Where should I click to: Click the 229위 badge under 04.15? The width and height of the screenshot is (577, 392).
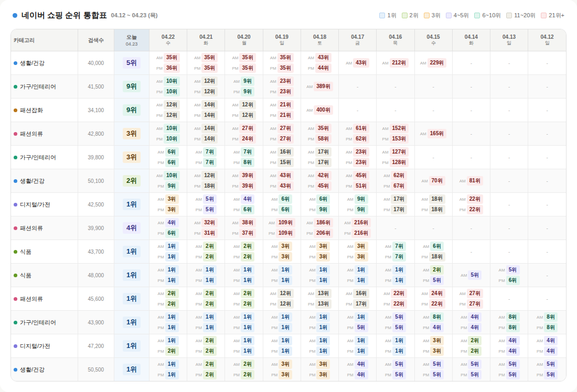437,63
